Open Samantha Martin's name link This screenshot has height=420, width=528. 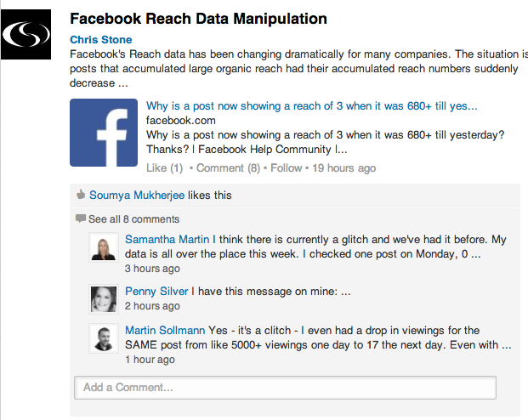(167, 239)
